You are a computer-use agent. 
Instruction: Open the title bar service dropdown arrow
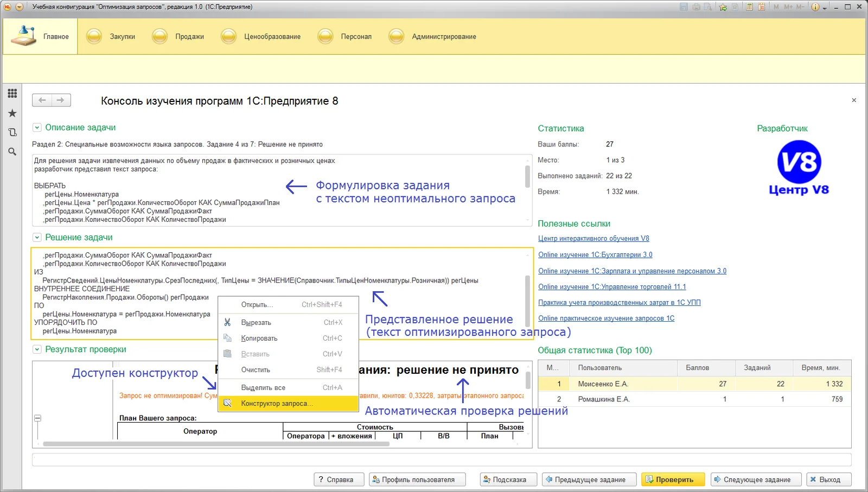coord(825,8)
